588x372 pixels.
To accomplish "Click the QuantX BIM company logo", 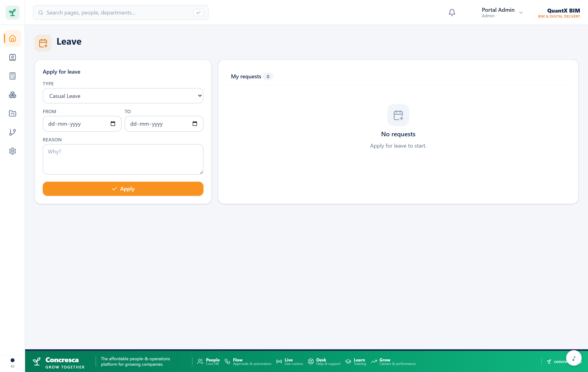I will [559, 13].
